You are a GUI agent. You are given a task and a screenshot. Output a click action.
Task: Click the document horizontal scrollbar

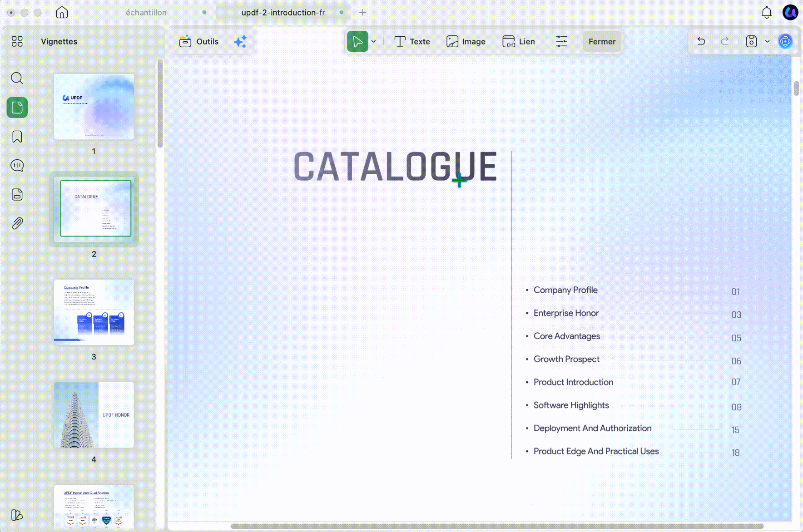497,527
